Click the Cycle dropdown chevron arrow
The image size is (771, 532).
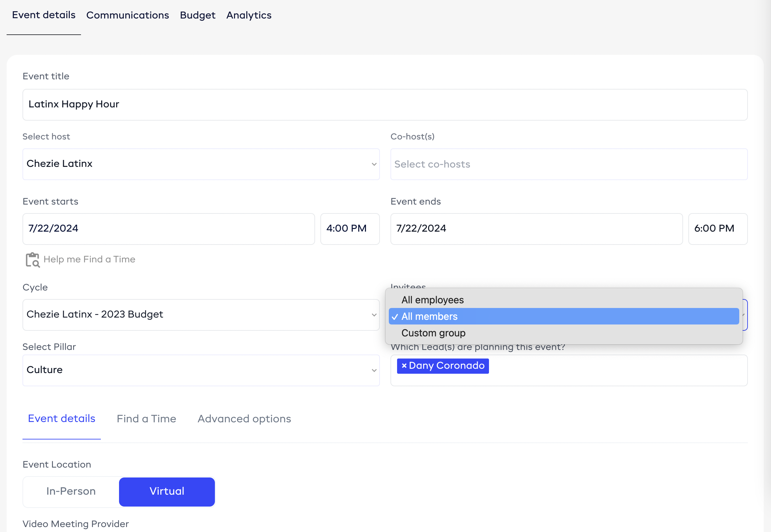tap(374, 315)
